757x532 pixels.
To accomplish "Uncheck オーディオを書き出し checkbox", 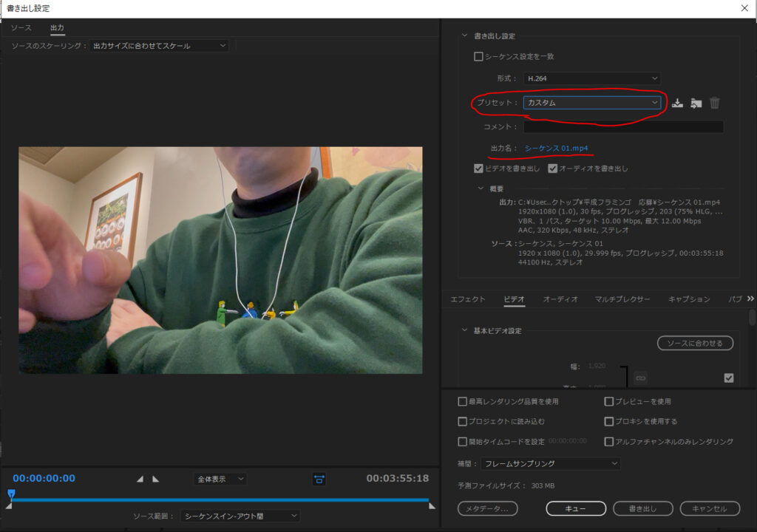I will tap(553, 168).
